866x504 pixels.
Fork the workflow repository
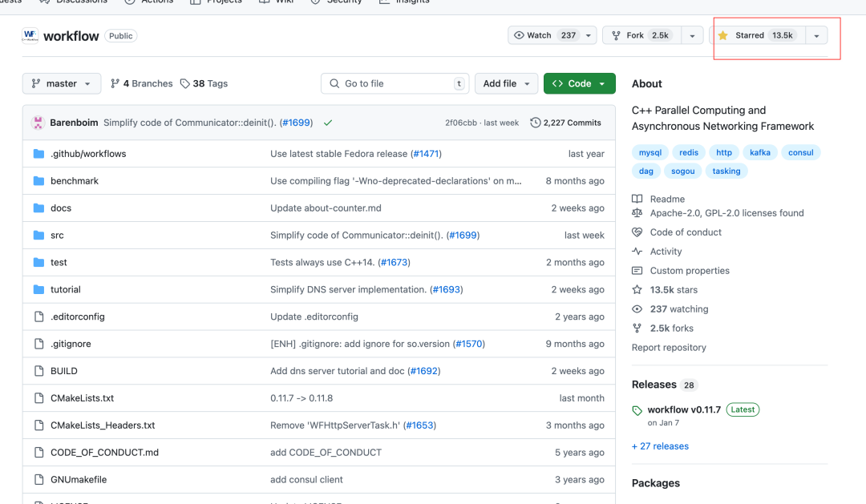(641, 35)
